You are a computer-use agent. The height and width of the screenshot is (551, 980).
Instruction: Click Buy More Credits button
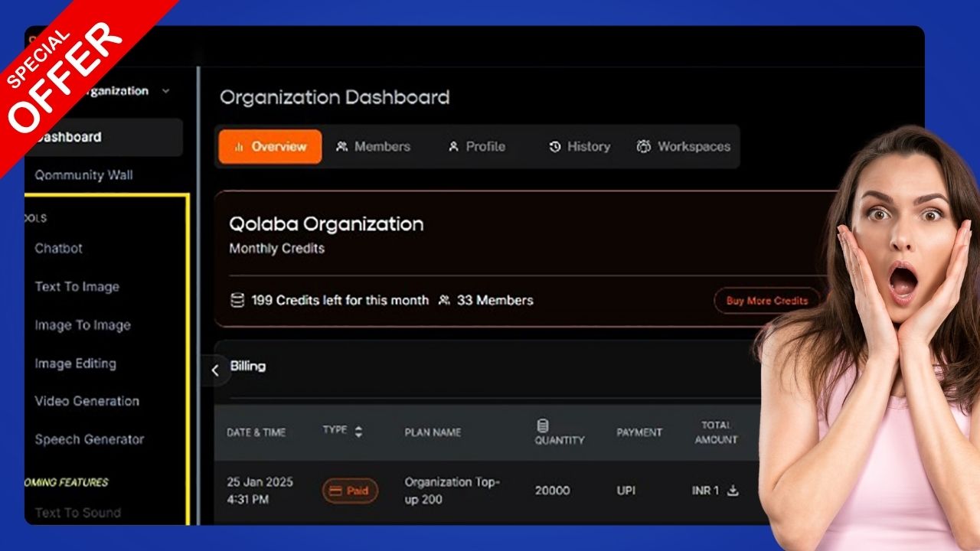767,301
